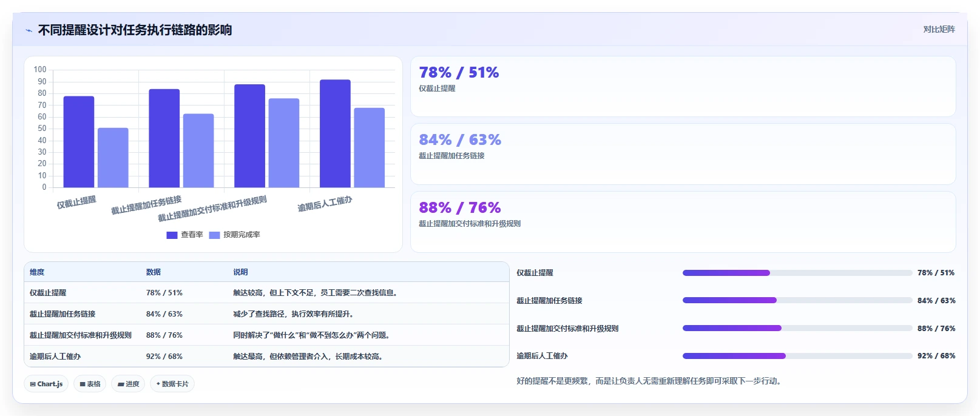The height and width of the screenshot is (416, 980).
Task: Select the 截止提醒加交付标准和升级规则 cell in the table
Action: point(81,335)
